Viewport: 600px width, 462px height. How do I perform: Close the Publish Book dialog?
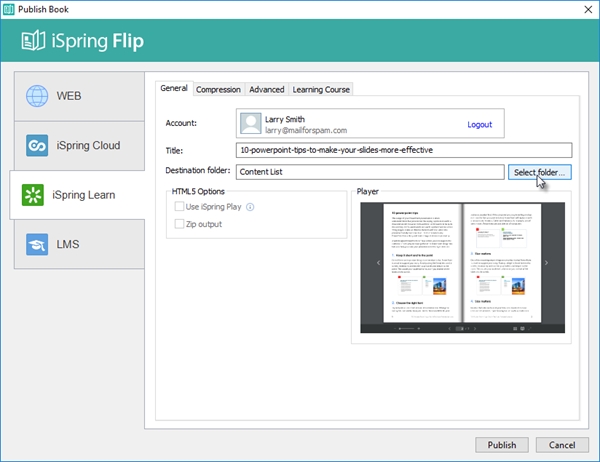coord(588,10)
